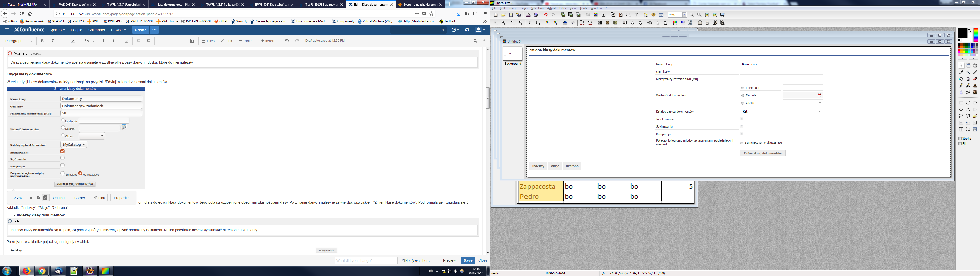
Task: Insert bullet list in Confluence editor
Action: point(105,41)
